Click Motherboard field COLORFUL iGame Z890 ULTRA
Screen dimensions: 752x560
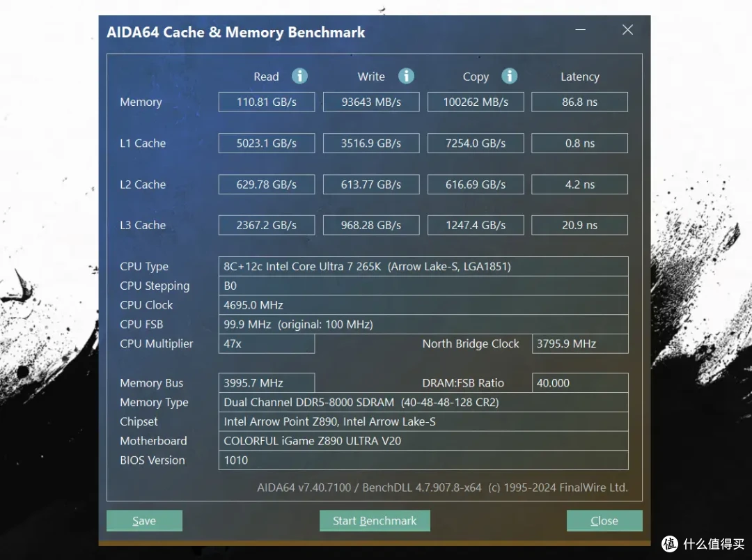coord(423,440)
